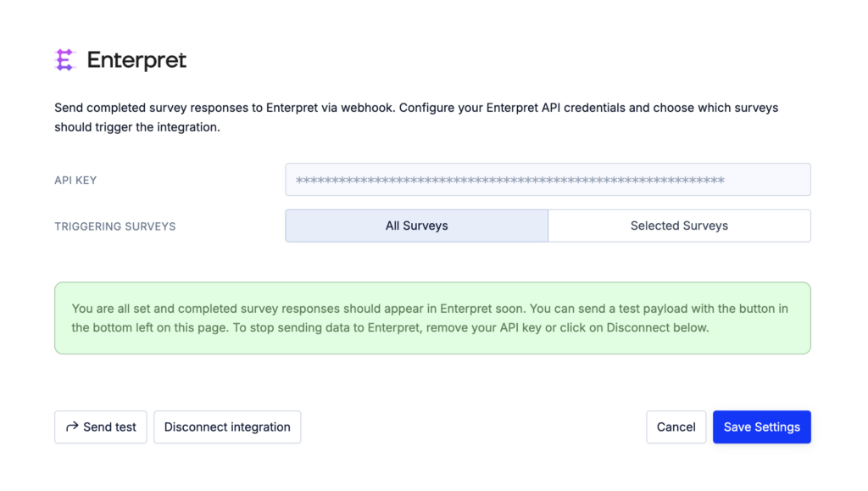Click the purple Enterpret logo icon
The image size is (868, 491).
(x=64, y=59)
